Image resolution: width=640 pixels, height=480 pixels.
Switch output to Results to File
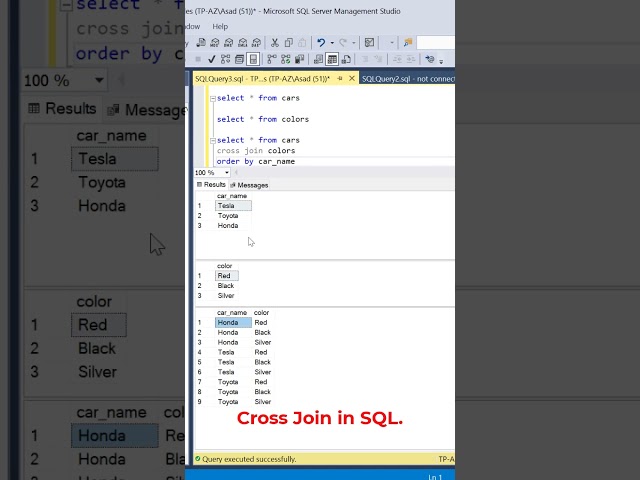coord(346,60)
